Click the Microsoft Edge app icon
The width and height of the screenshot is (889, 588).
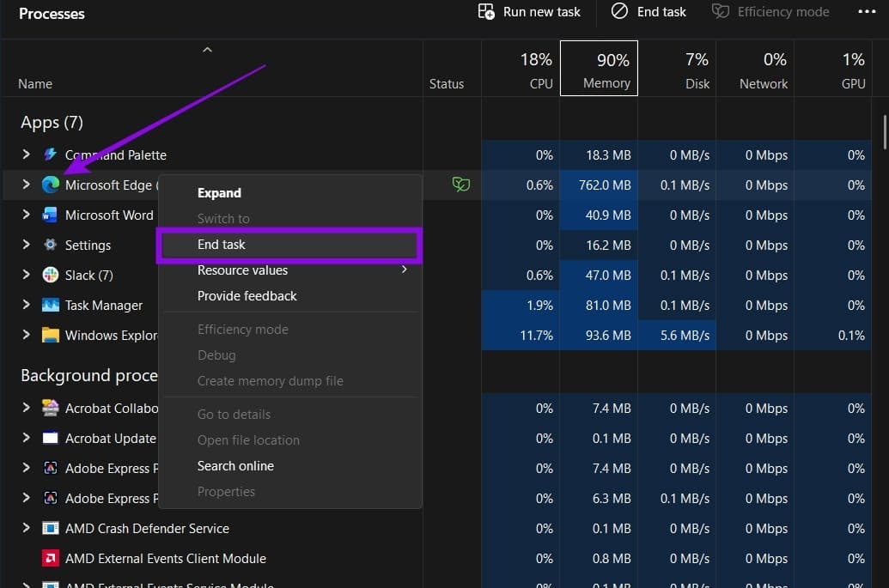tap(51, 185)
